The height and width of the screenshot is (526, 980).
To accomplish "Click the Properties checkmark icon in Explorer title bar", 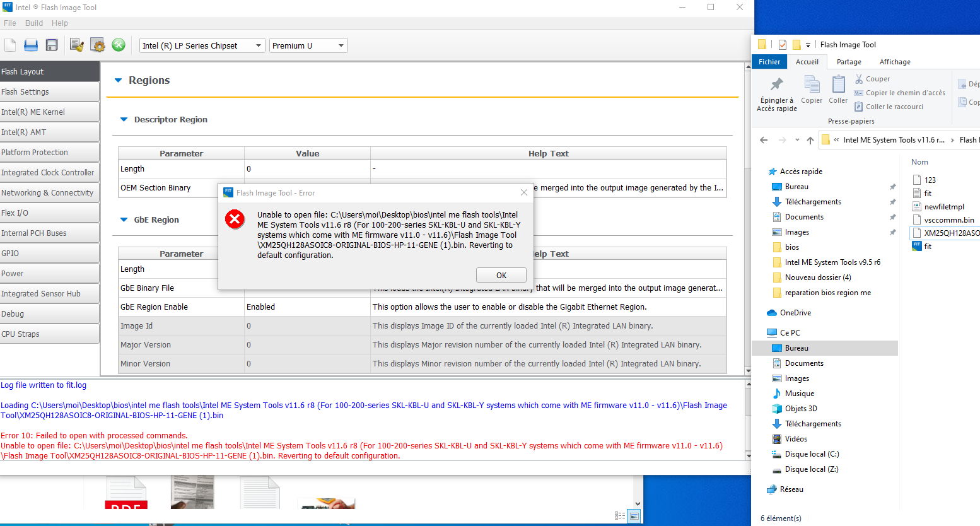I will [x=783, y=44].
